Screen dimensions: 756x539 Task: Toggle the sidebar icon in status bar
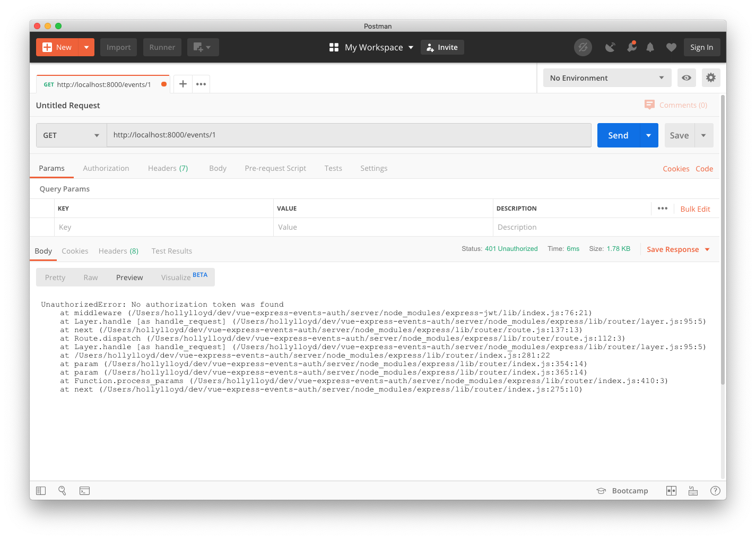[x=41, y=491]
